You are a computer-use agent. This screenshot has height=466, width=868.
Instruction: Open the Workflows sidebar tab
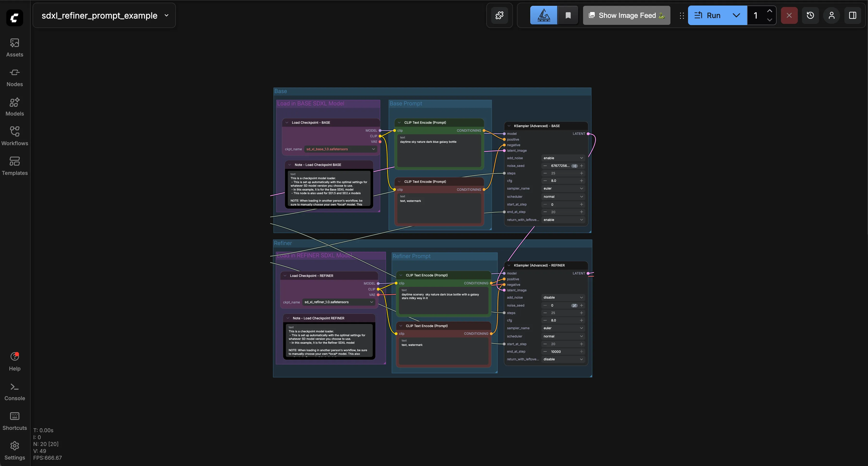point(14,137)
